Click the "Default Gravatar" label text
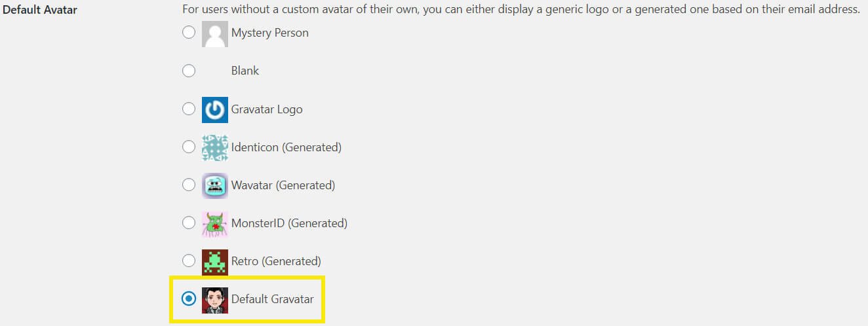 tap(272, 299)
